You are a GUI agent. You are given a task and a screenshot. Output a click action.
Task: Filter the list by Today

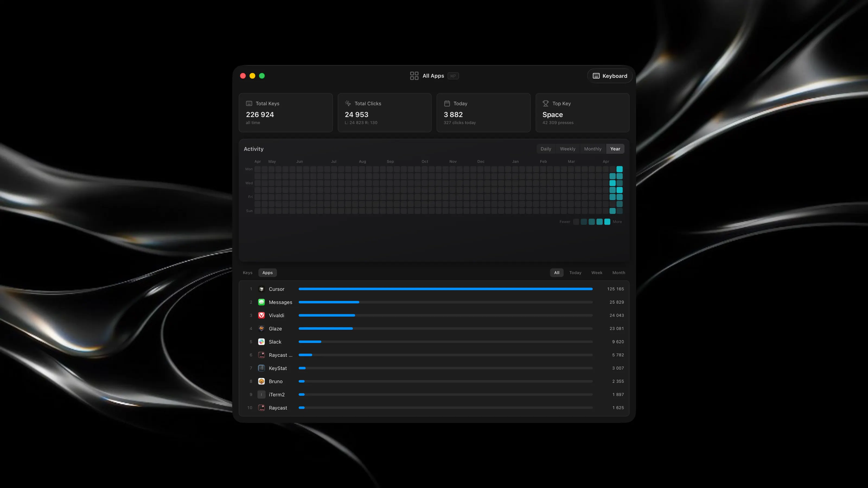pyautogui.click(x=575, y=273)
